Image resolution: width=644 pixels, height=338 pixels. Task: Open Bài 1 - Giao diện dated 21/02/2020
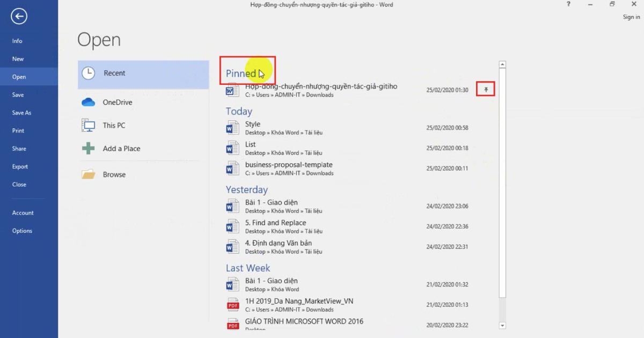tap(272, 281)
